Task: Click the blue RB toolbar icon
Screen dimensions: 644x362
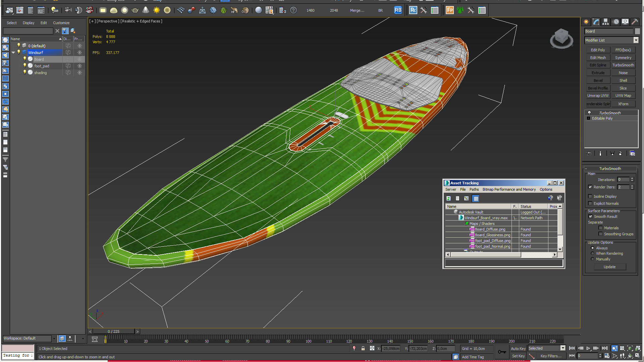Action: 398,10
